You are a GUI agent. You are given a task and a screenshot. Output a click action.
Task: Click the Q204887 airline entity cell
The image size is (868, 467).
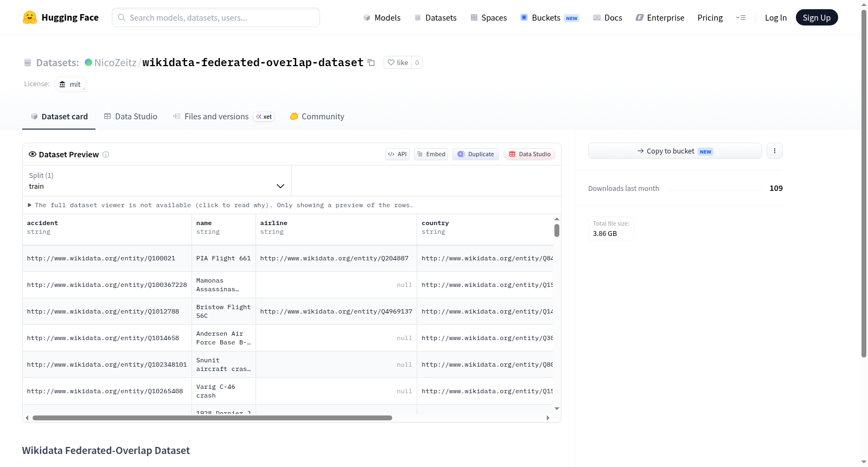336,258
